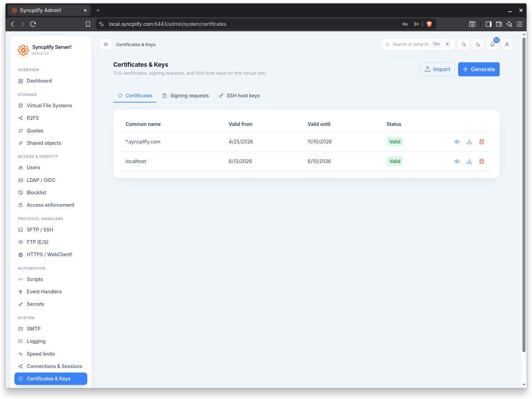Click the Brave Shields lion icon
This screenshot has width=532, height=399.
pos(429,24)
